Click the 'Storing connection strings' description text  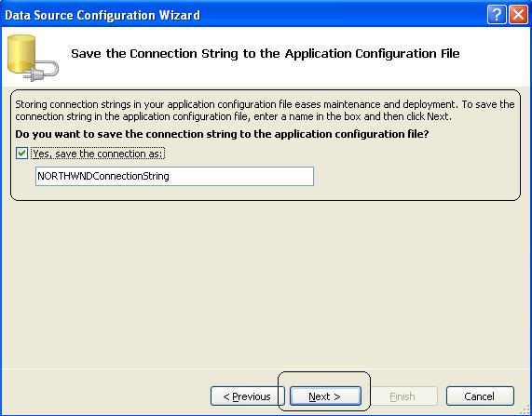(265, 110)
